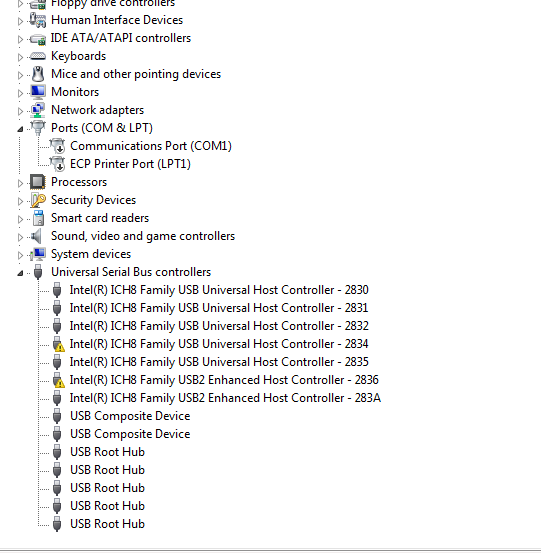The image size is (541, 553).
Task: Click the Universal Host Controller - 2832 text
Action: click(x=219, y=326)
